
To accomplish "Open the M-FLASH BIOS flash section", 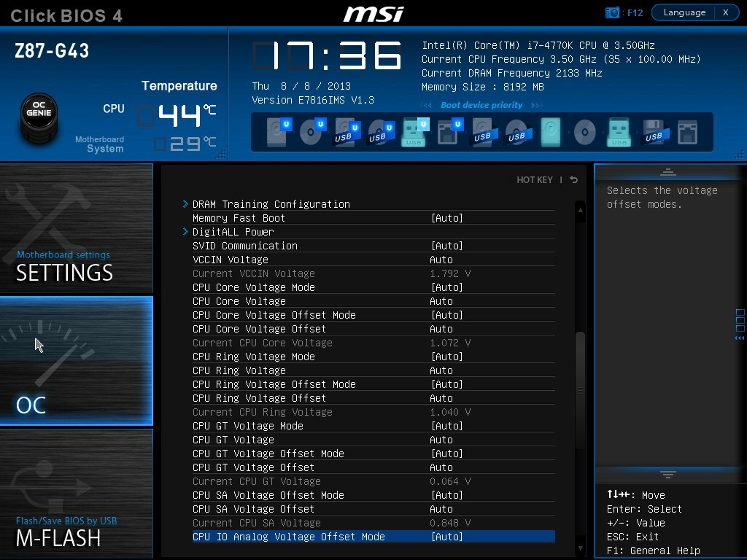I will click(x=76, y=494).
